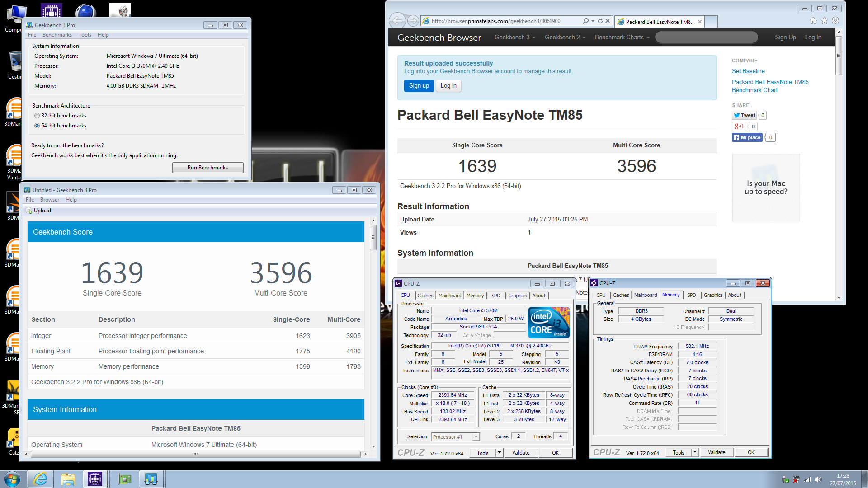
Task: Click the Set Baseline link
Action: 748,71
